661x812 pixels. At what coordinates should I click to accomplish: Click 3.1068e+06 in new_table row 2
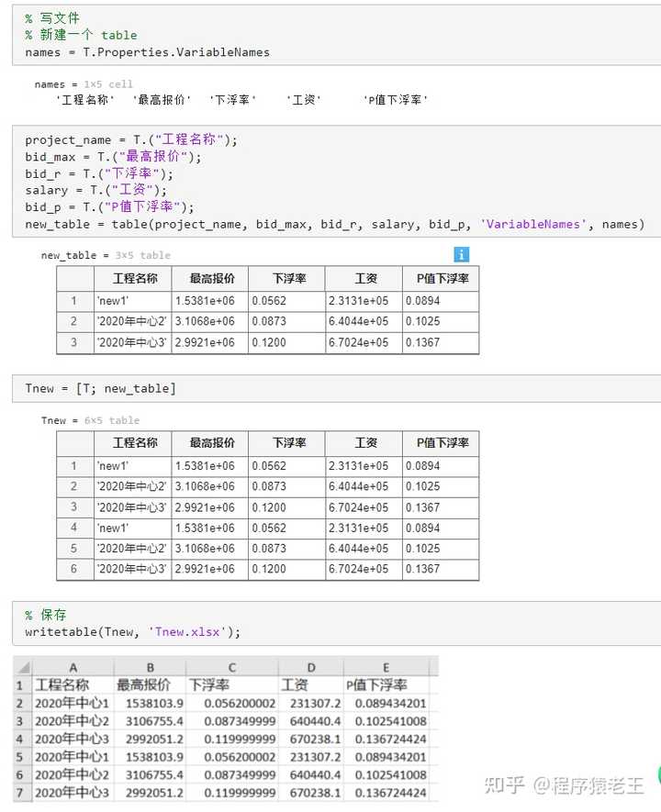[210, 322]
